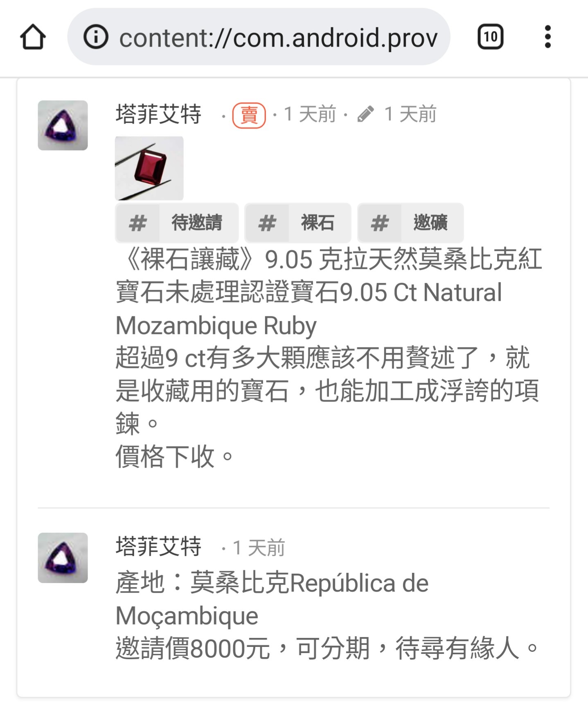Open 塔菲艾特 profile from first post's name
This screenshot has height=712, width=588.
point(158,114)
